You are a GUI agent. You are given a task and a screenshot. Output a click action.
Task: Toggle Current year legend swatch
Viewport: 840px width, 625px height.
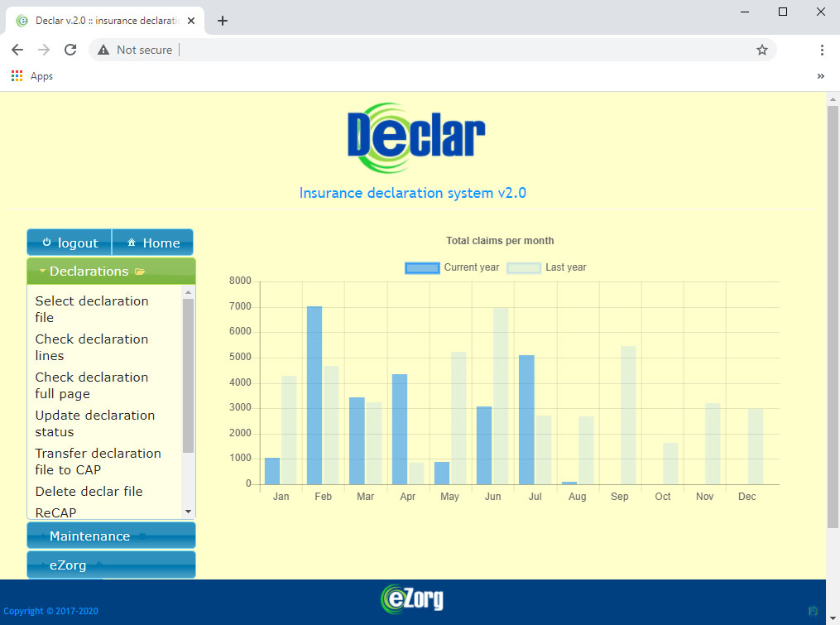pyautogui.click(x=422, y=267)
